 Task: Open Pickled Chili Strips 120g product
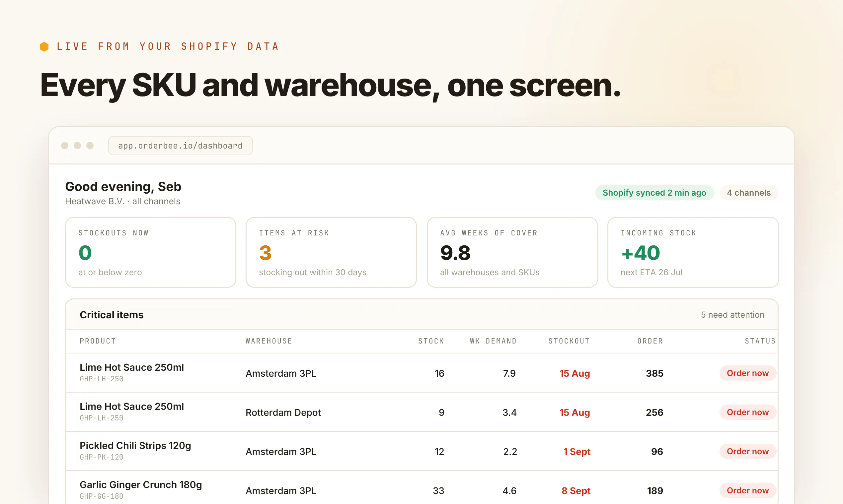pyautogui.click(x=135, y=446)
